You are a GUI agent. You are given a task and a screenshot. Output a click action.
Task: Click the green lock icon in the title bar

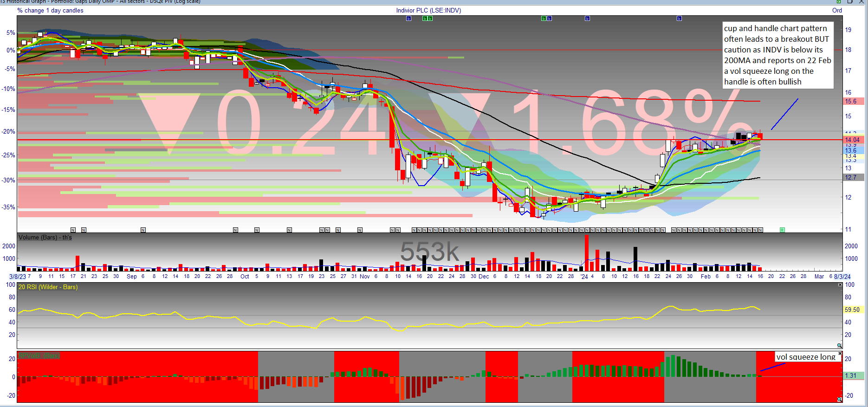(838, 2)
